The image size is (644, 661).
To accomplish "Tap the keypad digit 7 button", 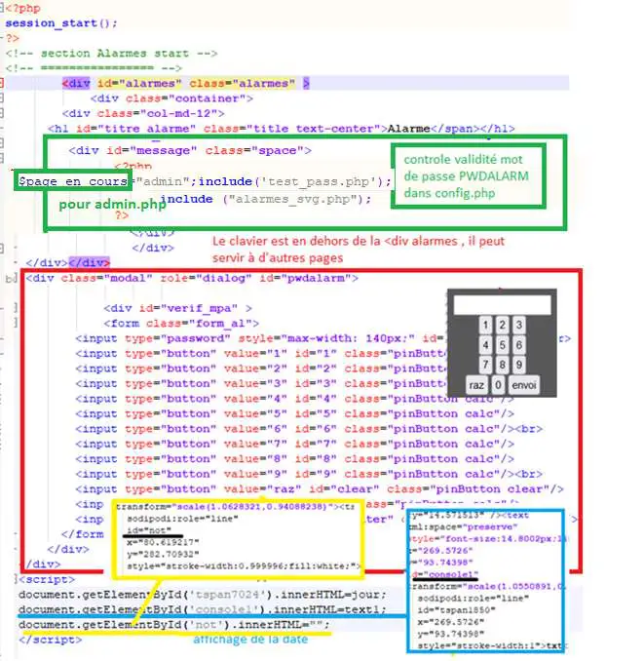I will [x=485, y=365].
